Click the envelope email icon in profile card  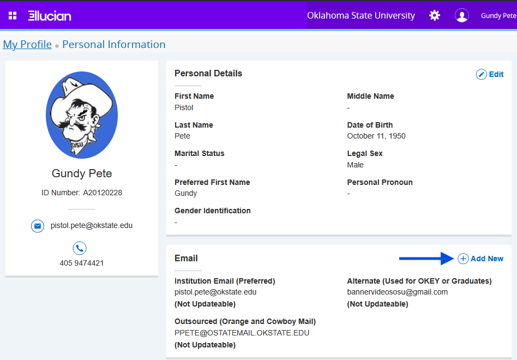click(x=38, y=226)
